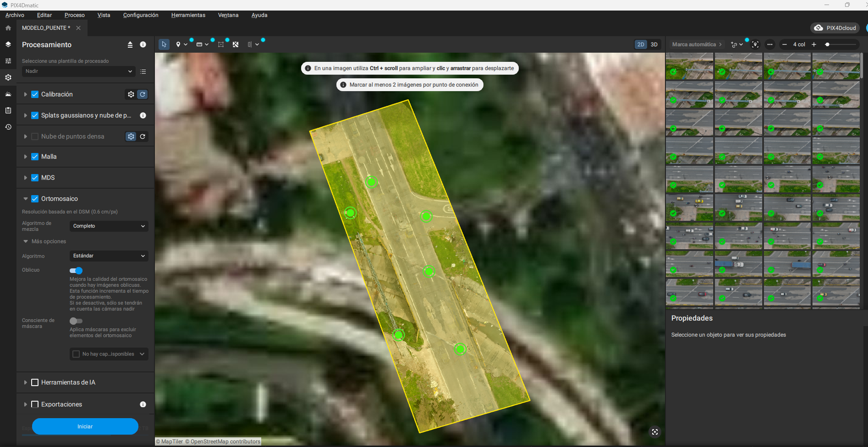Viewport: 868px width, 447px height.
Task: Enable the Consciente de máscara switch
Action: coord(76,321)
